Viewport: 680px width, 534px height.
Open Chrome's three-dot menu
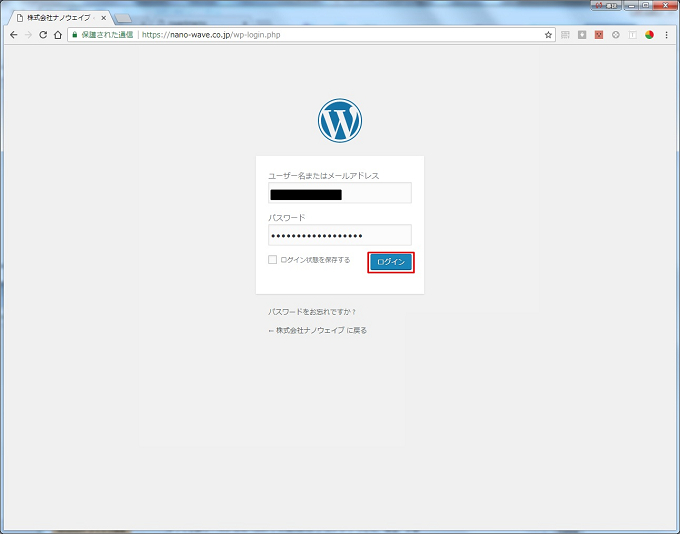point(667,35)
